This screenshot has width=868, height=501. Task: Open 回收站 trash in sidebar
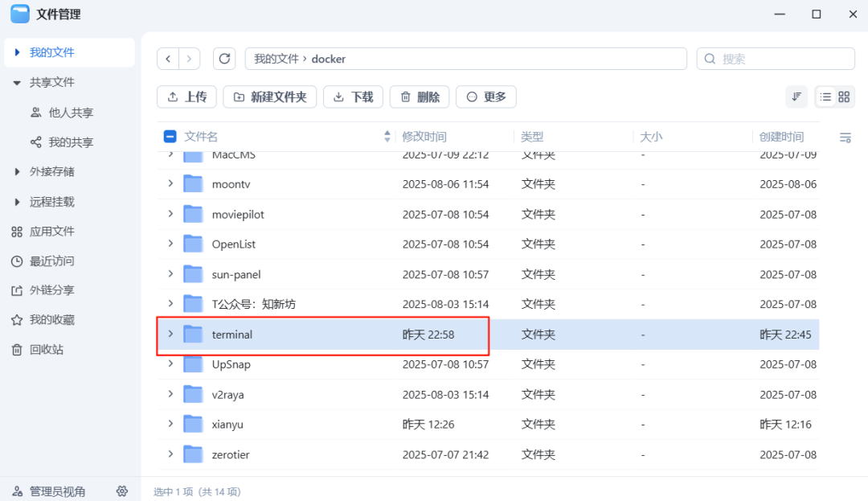(x=47, y=350)
